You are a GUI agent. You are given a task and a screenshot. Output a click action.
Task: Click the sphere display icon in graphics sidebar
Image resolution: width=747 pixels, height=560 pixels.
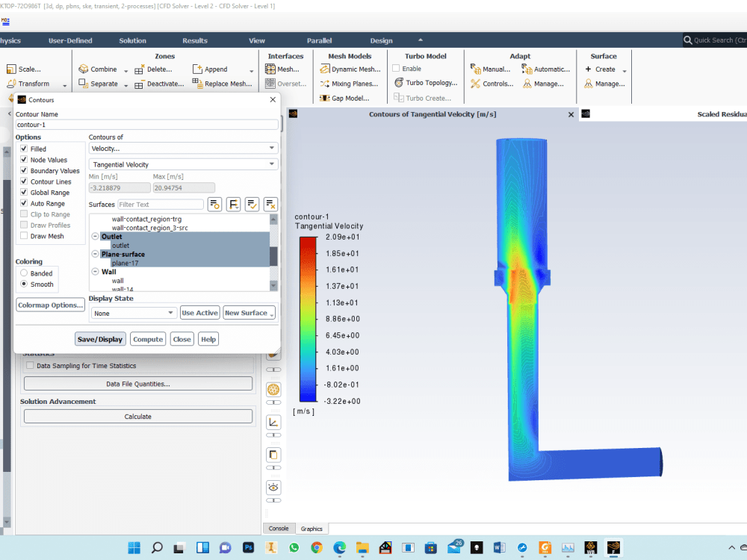click(273, 391)
